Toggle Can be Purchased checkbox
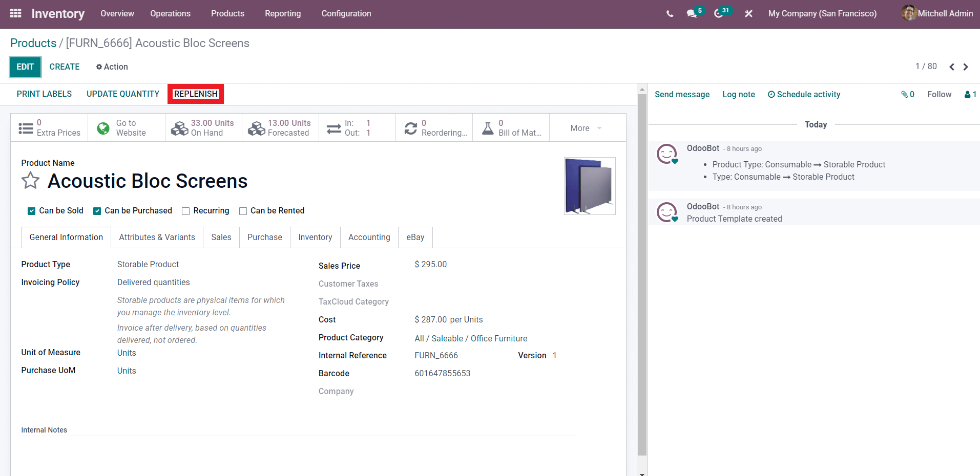Viewport: 980px width, 476px height. pyautogui.click(x=97, y=211)
